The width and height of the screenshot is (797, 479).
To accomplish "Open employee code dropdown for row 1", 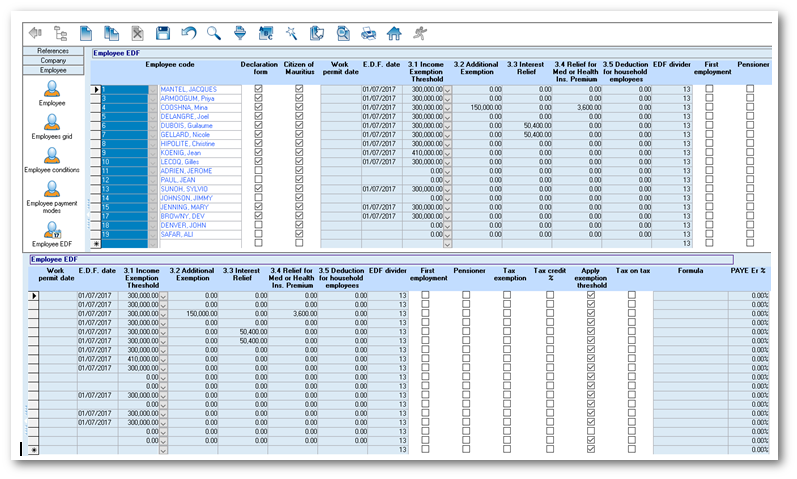I will tap(153, 89).
